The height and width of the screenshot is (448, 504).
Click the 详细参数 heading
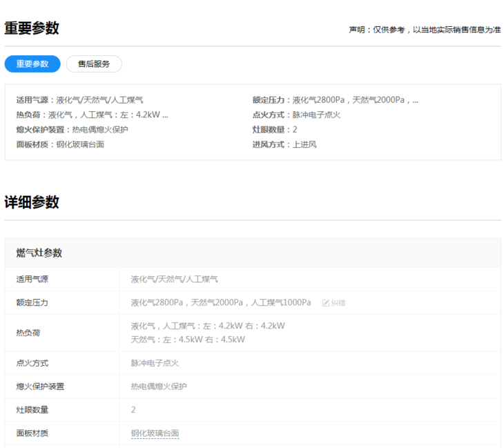coord(32,202)
